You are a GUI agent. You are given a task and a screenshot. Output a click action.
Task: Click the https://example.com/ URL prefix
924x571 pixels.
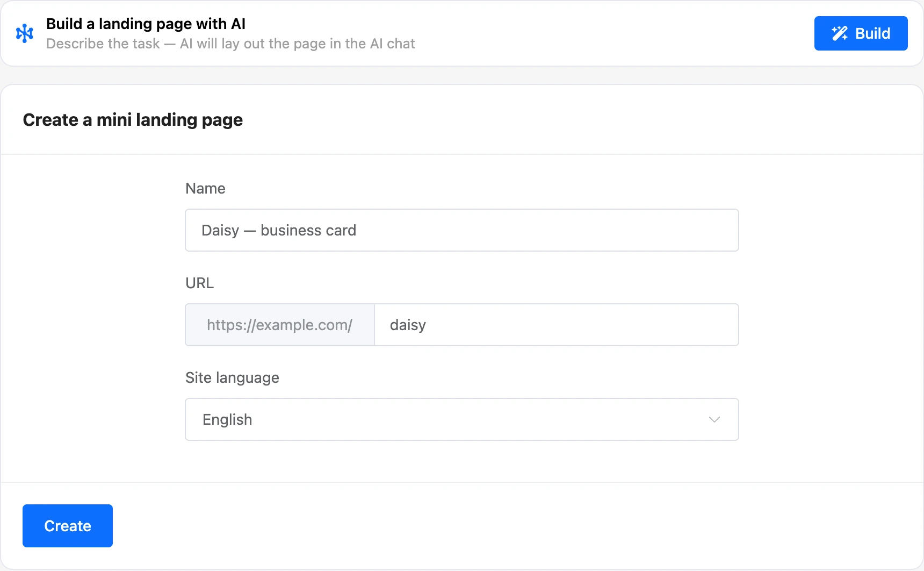point(280,325)
